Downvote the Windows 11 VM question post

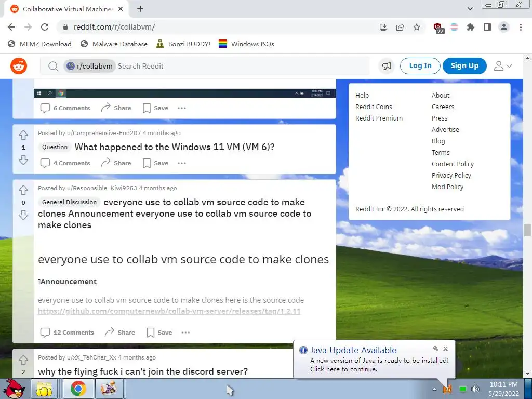pos(23,160)
